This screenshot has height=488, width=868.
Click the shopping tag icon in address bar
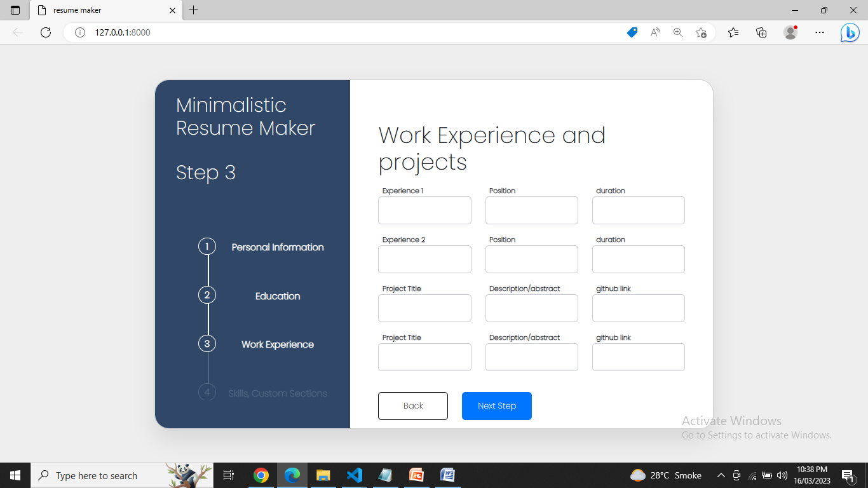click(x=632, y=32)
